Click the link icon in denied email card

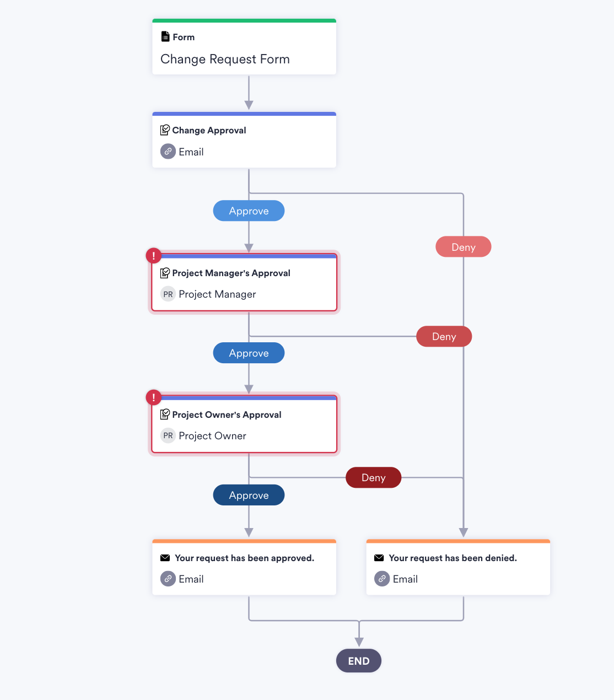click(382, 579)
